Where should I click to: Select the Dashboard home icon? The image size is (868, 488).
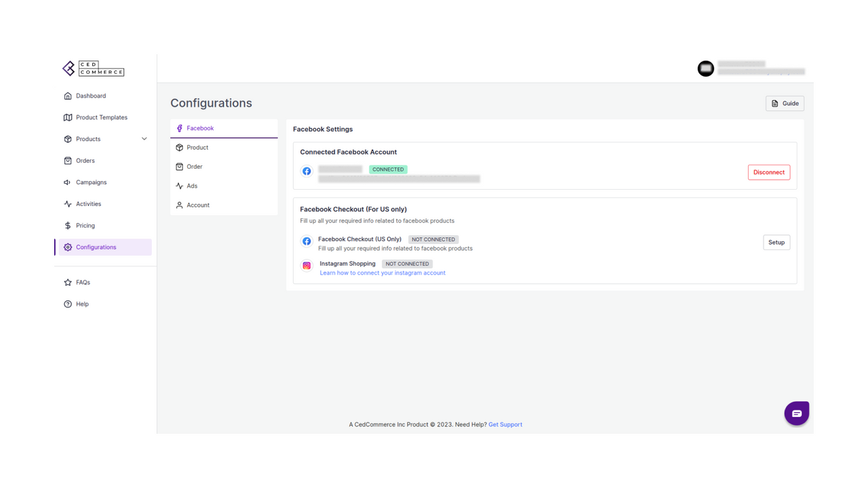tap(68, 96)
